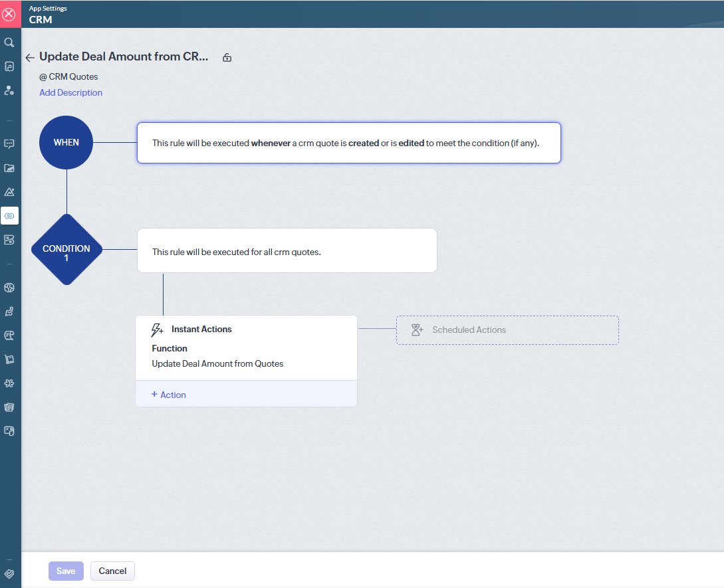Open the hand sign icon in the sidebar
Image resolution: width=724 pixels, height=588 pixels.
[x=9, y=312]
